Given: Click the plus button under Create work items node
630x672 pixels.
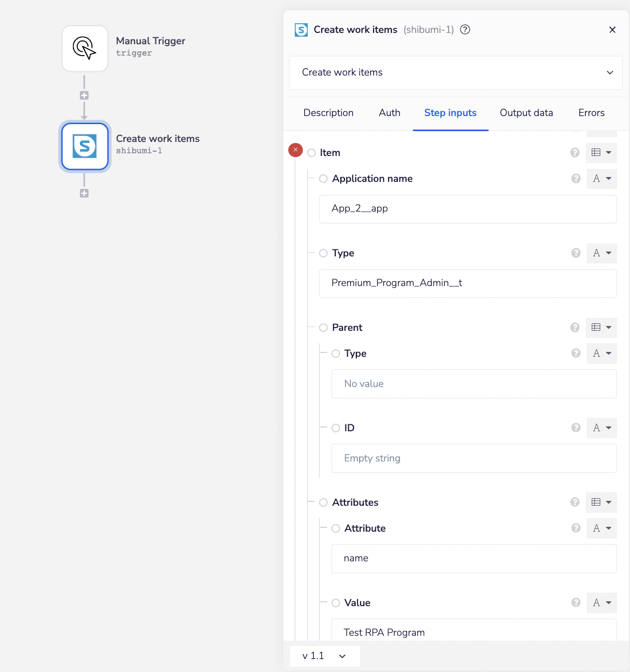Looking at the screenshot, I should point(84,193).
